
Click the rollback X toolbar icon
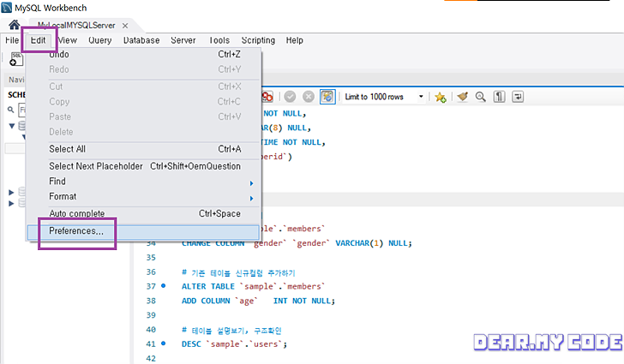coord(309,97)
